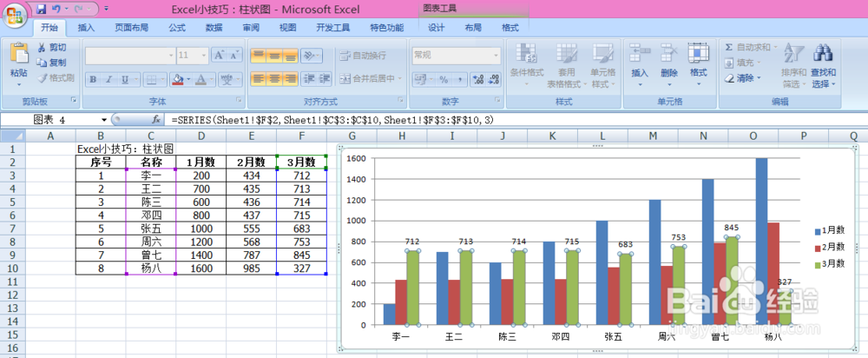The height and width of the screenshot is (358, 868).
Task: Toggle align text right
Action: click(x=291, y=79)
